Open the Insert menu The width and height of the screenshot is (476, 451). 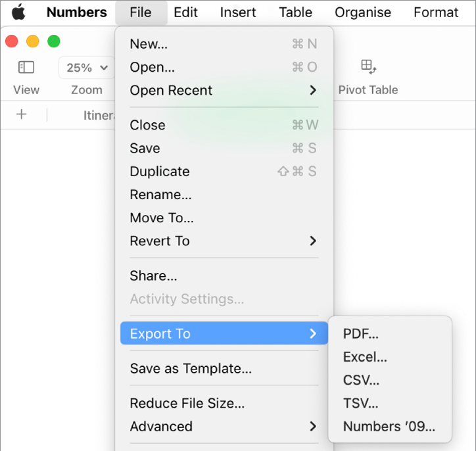(239, 12)
